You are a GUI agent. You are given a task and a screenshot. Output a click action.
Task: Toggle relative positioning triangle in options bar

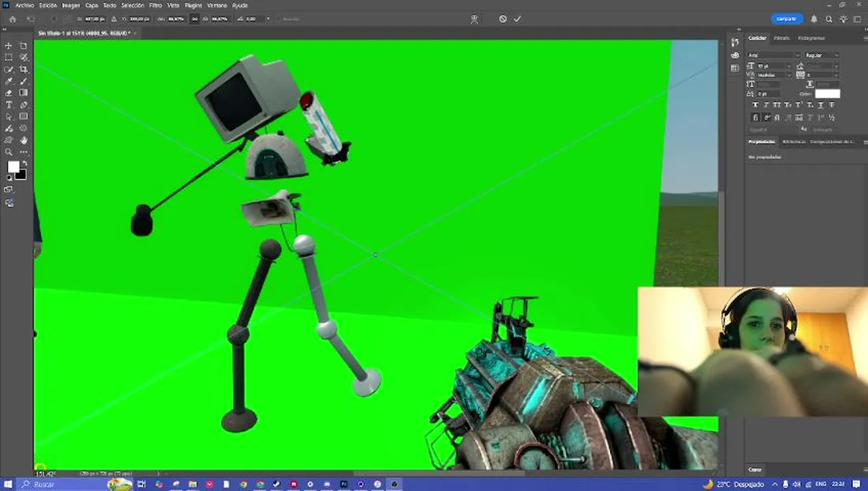click(113, 19)
